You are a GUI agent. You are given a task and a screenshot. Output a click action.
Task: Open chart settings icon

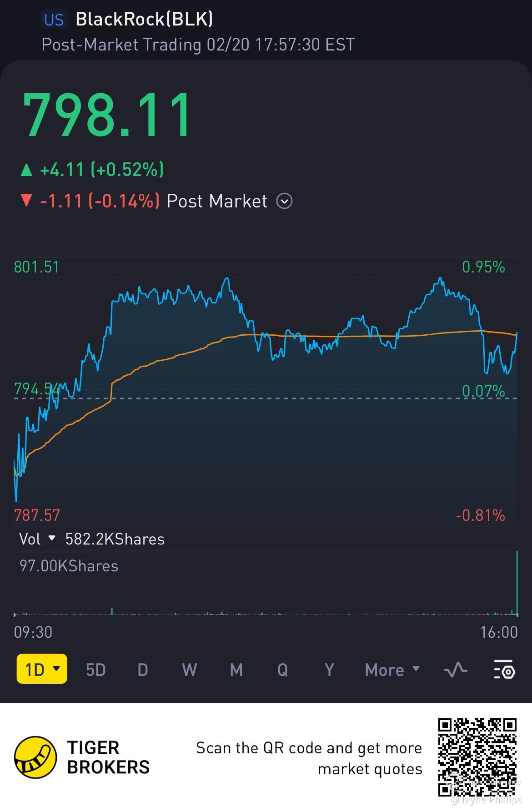504,670
